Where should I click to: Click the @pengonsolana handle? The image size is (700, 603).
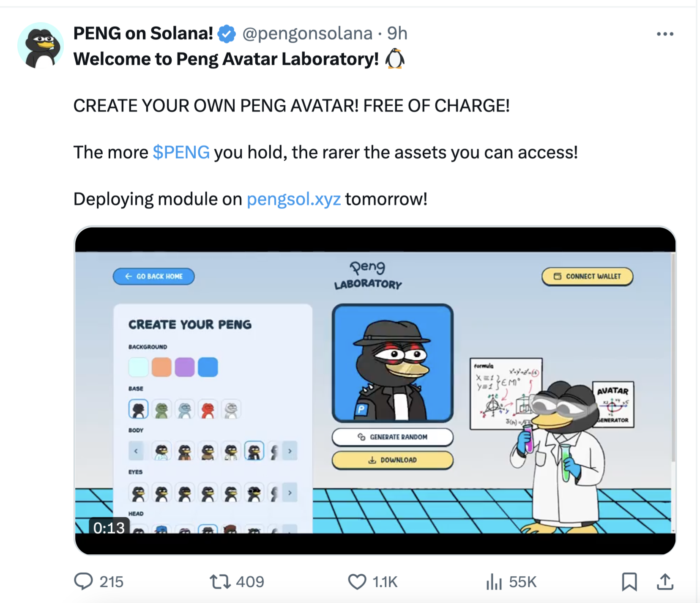click(x=307, y=33)
